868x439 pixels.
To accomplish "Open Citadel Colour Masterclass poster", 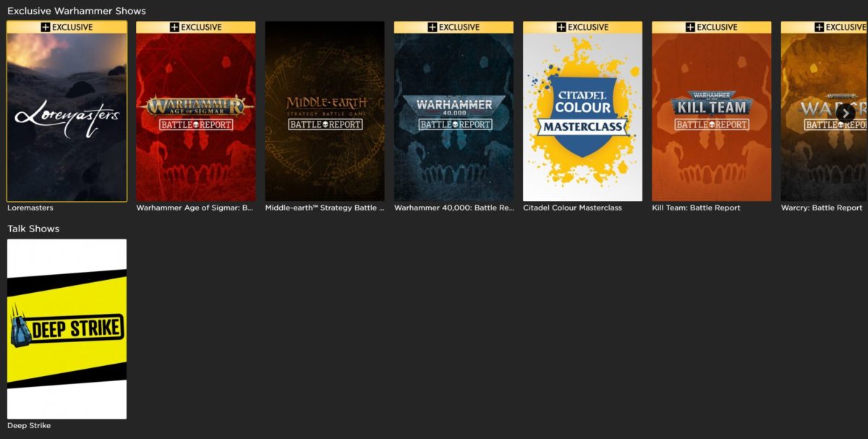I will [582, 111].
